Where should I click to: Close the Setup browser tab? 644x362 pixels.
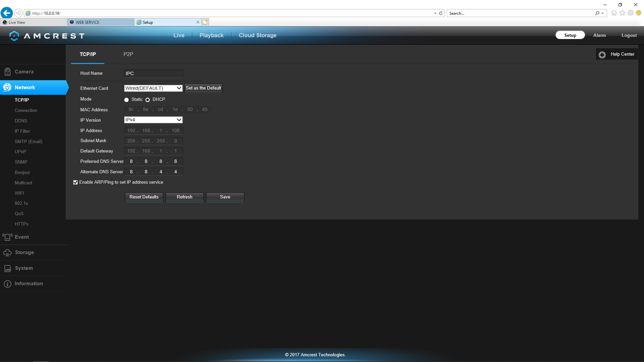198,22
